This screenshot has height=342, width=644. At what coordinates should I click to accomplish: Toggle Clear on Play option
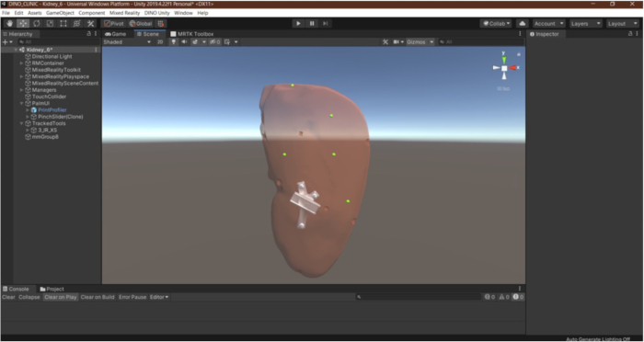(61, 297)
